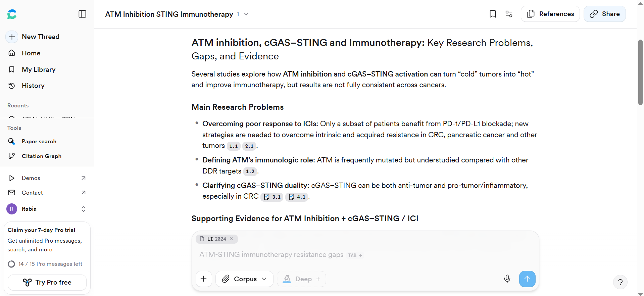Click the app logo at top left
Image resolution: width=644 pixels, height=296 pixels.
tap(12, 14)
